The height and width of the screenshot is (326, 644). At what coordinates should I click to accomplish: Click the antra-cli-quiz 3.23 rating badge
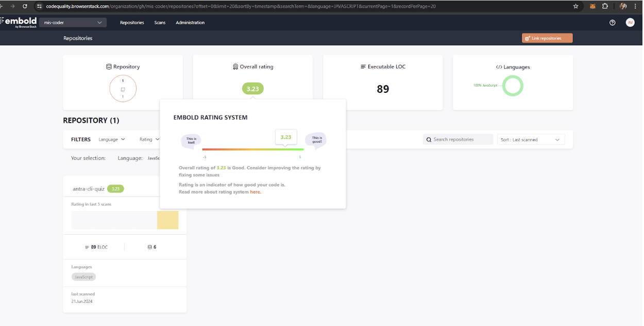point(115,189)
